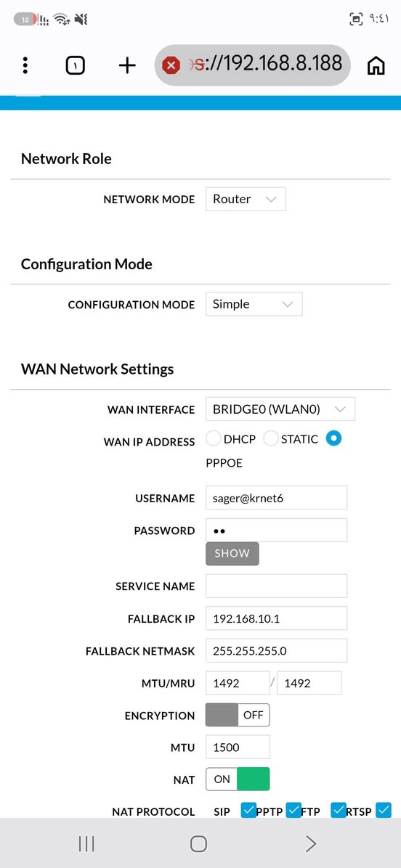Image resolution: width=401 pixels, height=868 pixels.
Task: Select the STATIC WAN IP option
Action: (x=270, y=439)
